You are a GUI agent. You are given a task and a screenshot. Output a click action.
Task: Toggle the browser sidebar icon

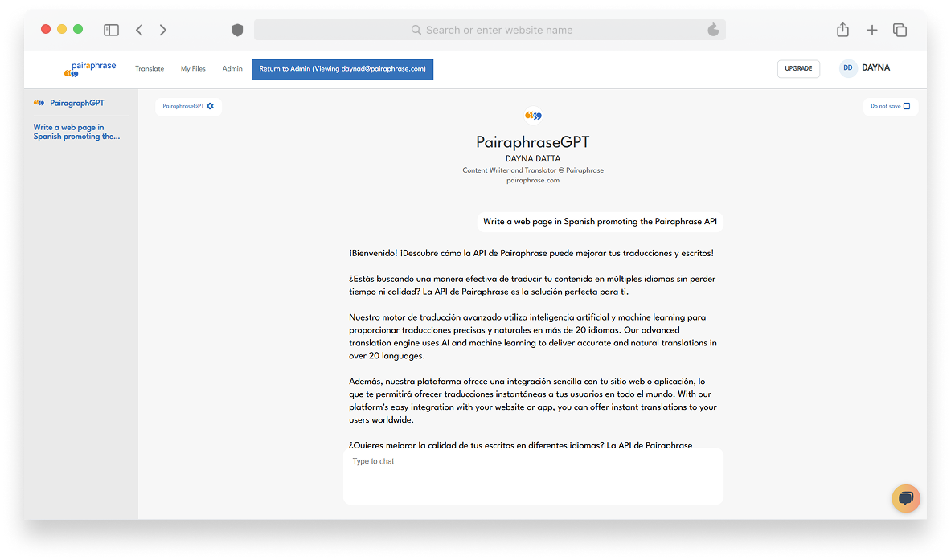click(x=111, y=30)
